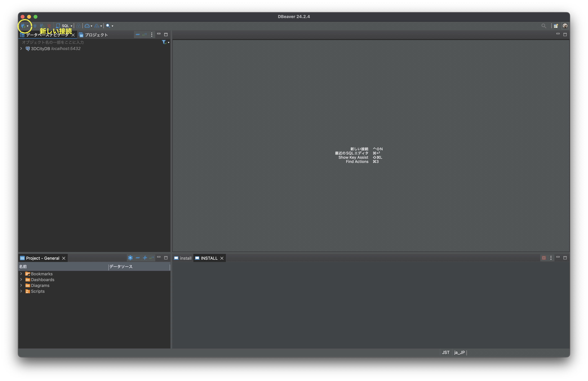Viewport: 588px width, 381px height.
Task: Collapse all items in the Database Navigator
Action: pos(138,35)
